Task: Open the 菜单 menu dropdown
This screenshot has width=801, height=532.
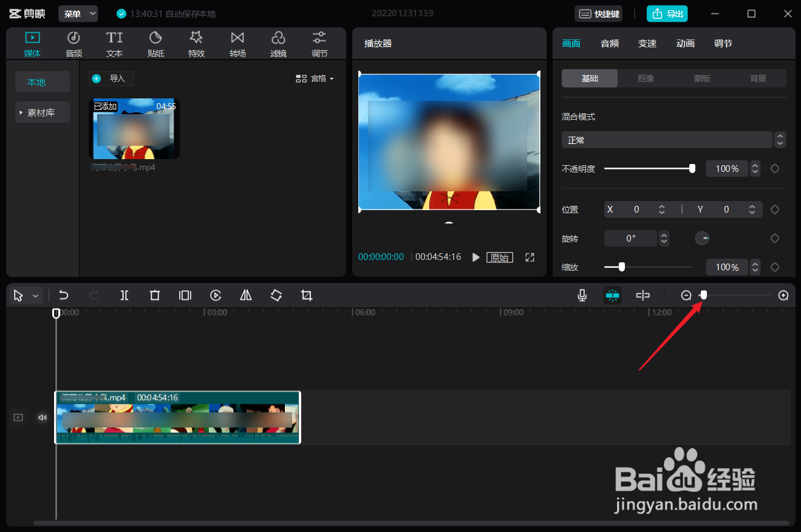Action: (x=78, y=13)
